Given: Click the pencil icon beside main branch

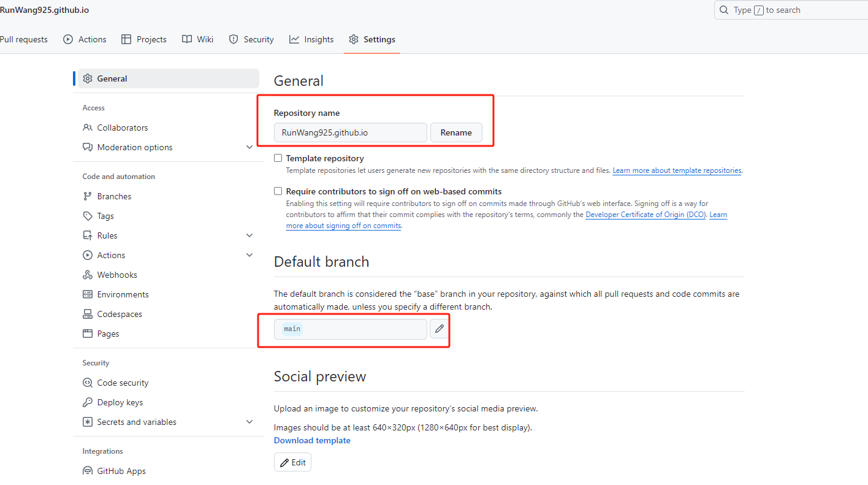Looking at the screenshot, I should (x=439, y=329).
